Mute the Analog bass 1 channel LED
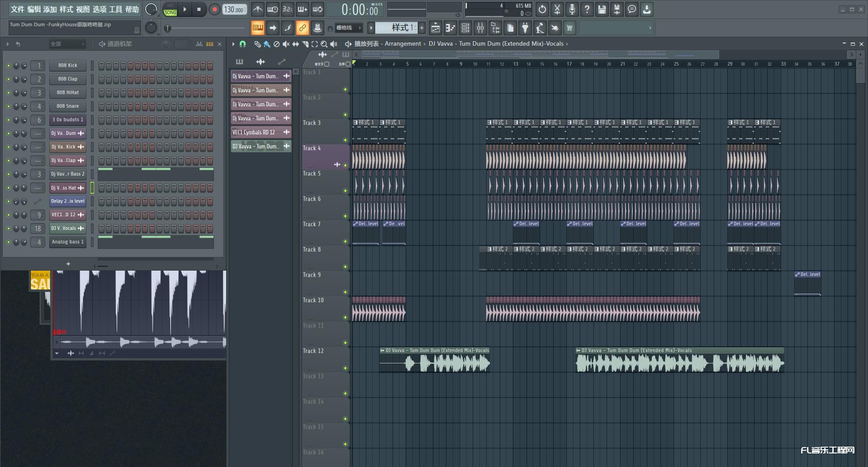The image size is (868, 467). (8, 242)
